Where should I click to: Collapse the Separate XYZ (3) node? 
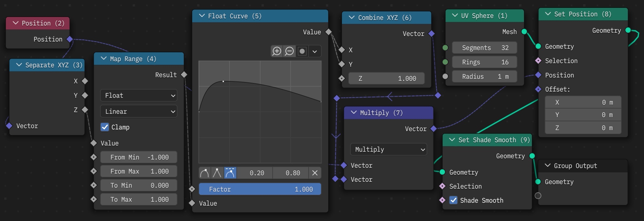click(x=19, y=65)
